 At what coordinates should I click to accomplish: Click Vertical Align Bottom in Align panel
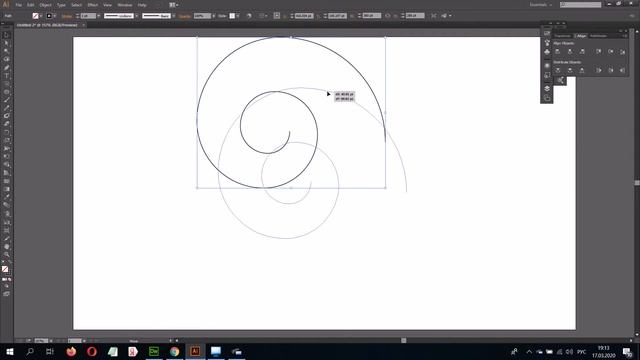point(622,51)
